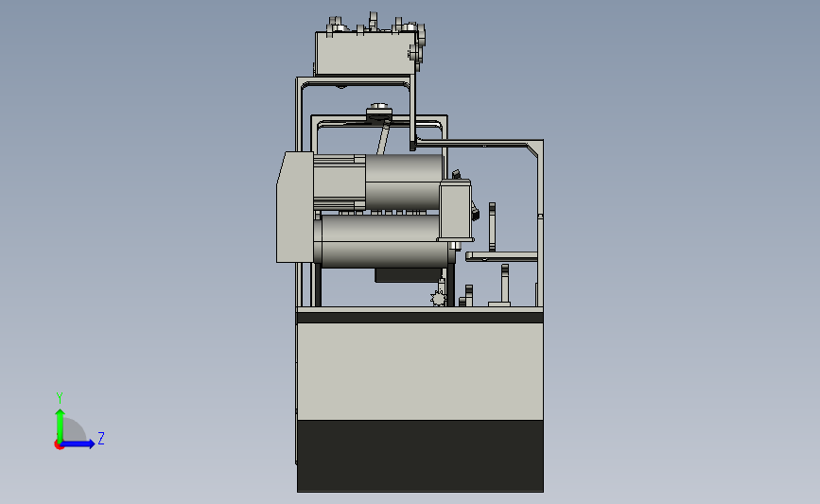Select the small junction box right of cylinders
The width and height of the screenshot is (820, 504).
tap(455, 210)
